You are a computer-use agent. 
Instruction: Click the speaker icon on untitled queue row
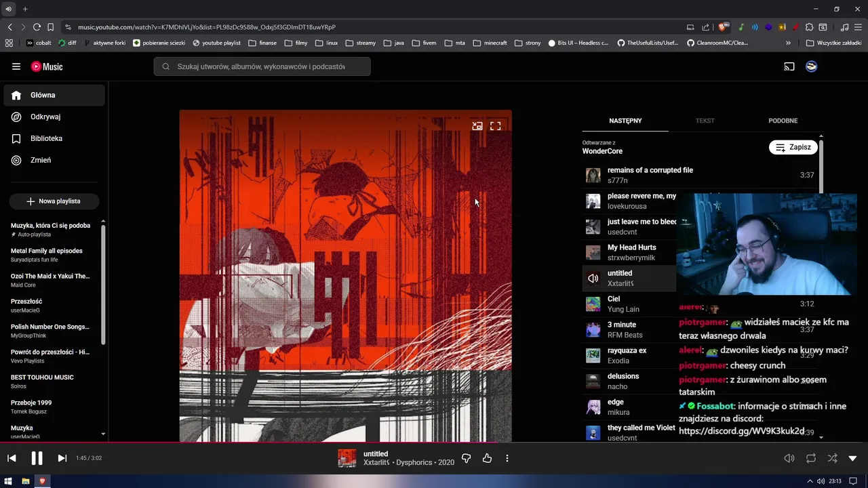click(593, 279)
